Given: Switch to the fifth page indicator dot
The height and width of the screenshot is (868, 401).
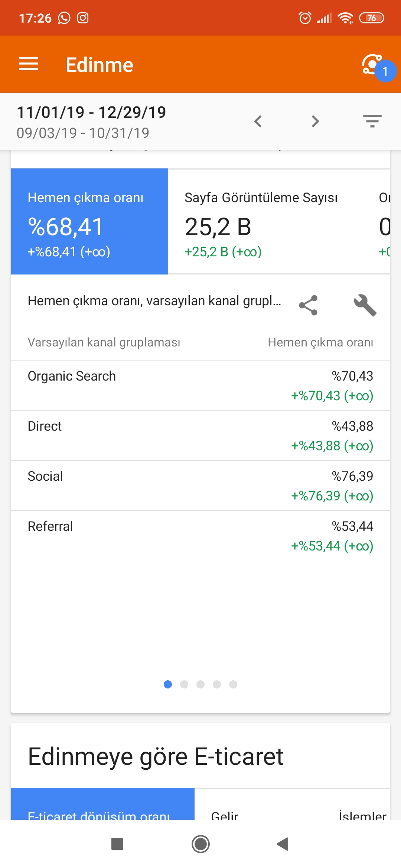Looking at the screenshot, I should pos(233,684).
